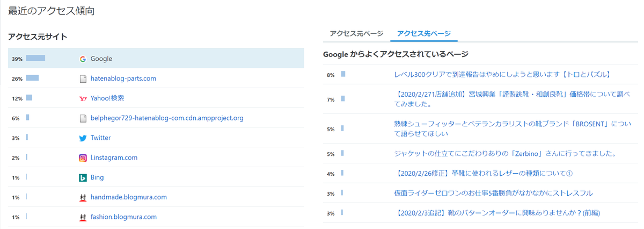Open the 仮面ライダーゼロワン article link

point(493,193)
